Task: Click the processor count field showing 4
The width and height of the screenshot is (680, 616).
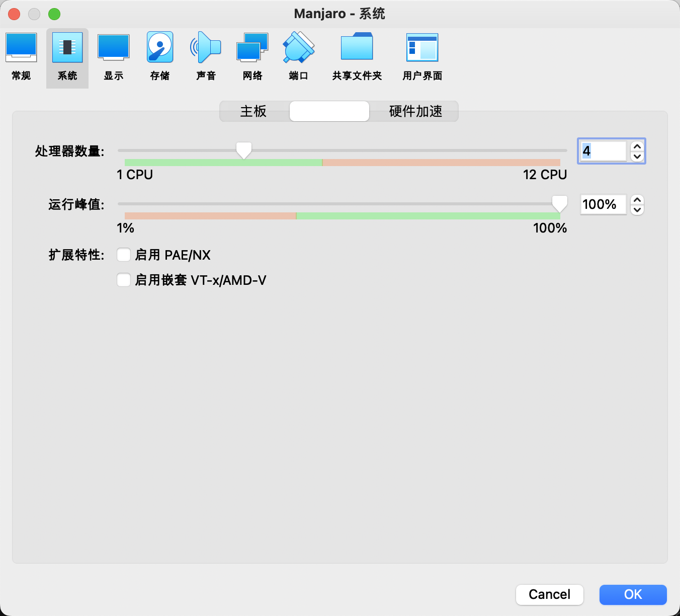Action: pyautogui.click(x=603, y=151)
